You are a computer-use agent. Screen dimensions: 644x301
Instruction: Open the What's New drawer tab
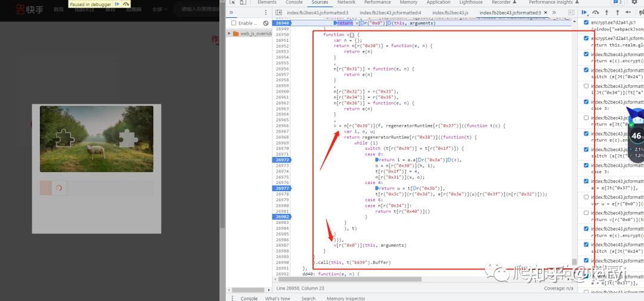(x=278, y=298)
